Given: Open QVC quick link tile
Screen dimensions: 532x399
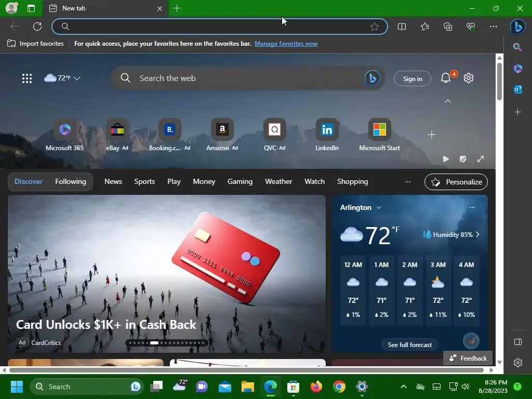Looking at the screenshot, I should tap(274, 135).
